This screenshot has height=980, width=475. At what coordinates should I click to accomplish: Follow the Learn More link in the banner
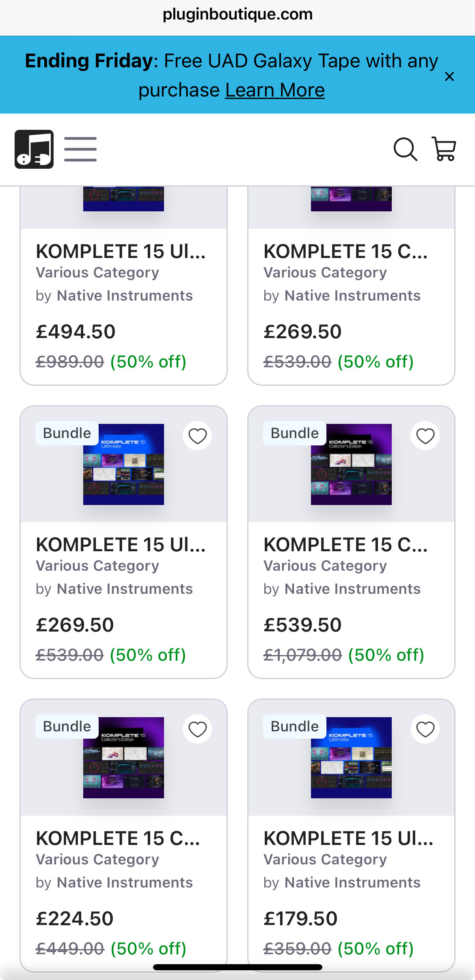275,90
